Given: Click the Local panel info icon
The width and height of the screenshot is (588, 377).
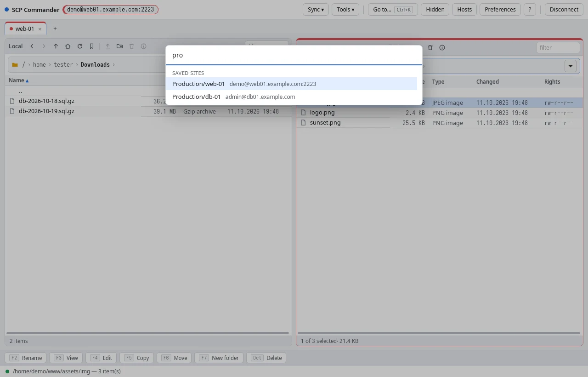Looking at the screenshot, I should [143, 46].
